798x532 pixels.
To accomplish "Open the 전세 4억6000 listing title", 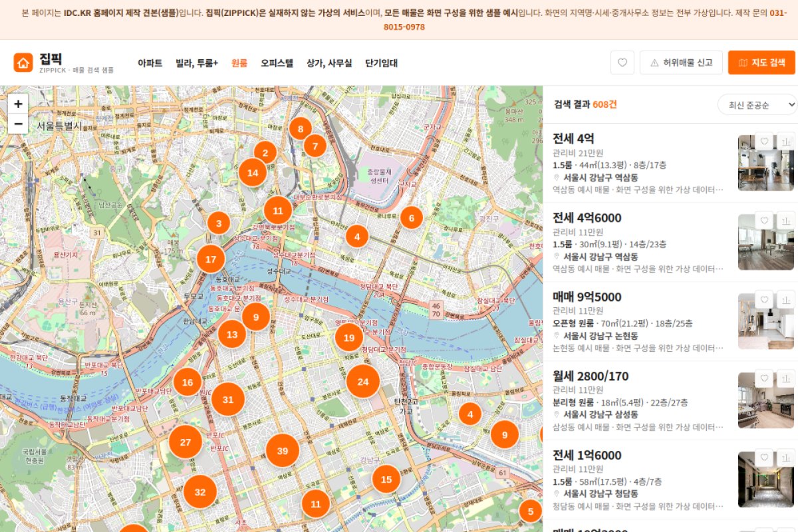I will click(x=587, y=217).
